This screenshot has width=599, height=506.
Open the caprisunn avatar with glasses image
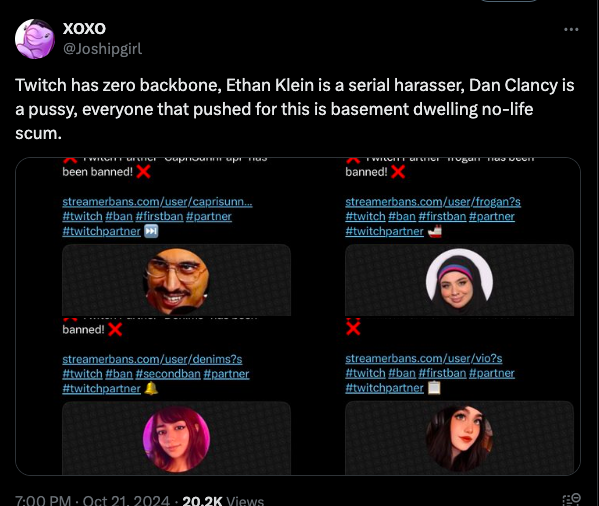click(176, 281)
